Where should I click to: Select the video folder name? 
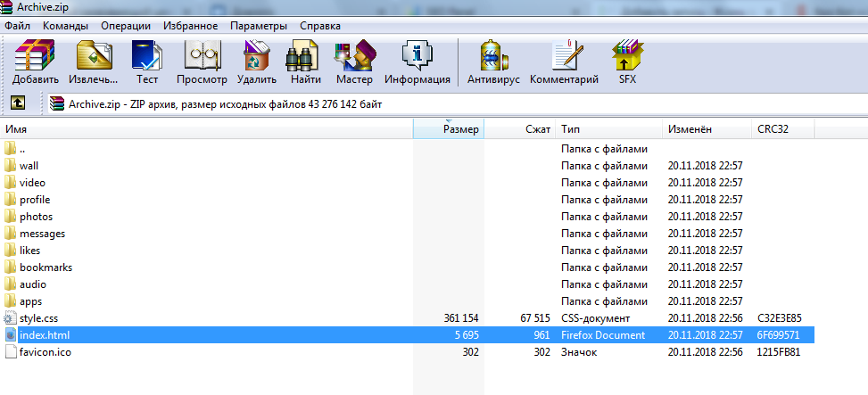32,183
